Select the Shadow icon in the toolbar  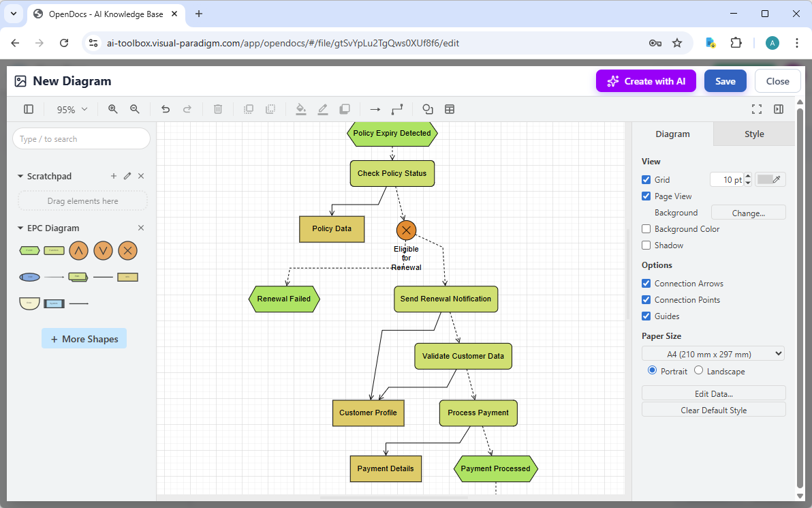click(x=345, y=109)
